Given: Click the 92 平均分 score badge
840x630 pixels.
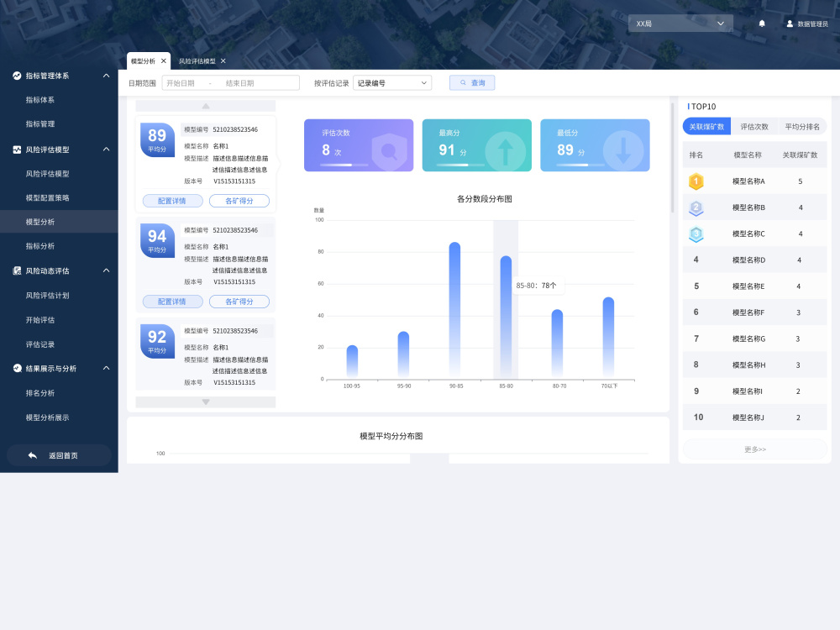Looking at the screenshot, I should [157, 341].
